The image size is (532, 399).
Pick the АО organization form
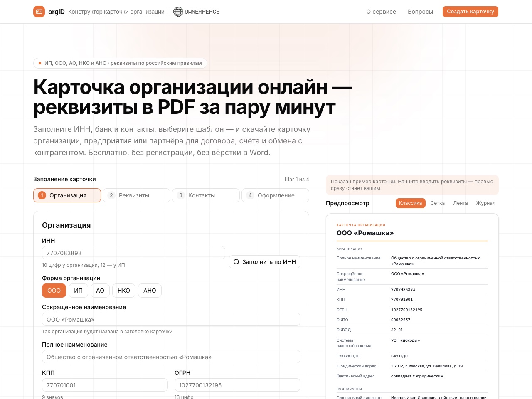(x=100, y=291)
